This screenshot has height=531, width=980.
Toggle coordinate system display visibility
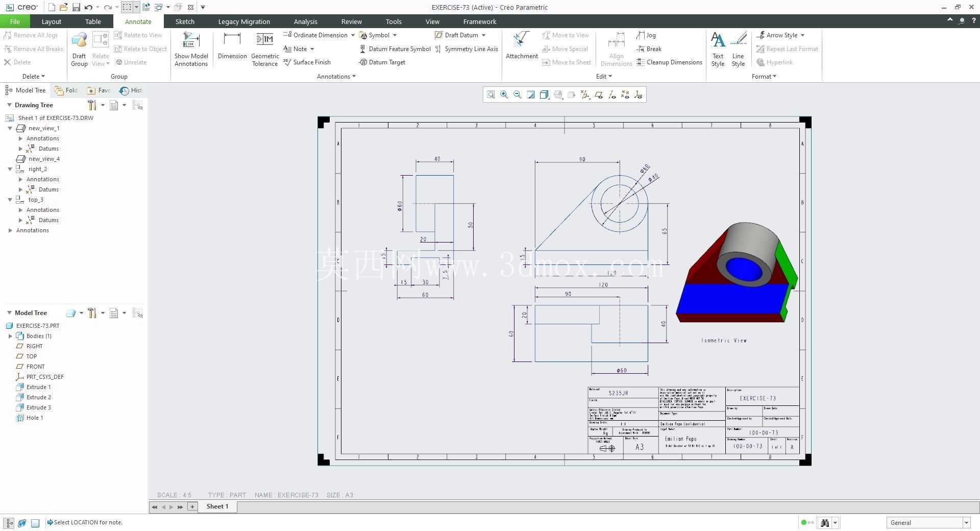[639, 94]
